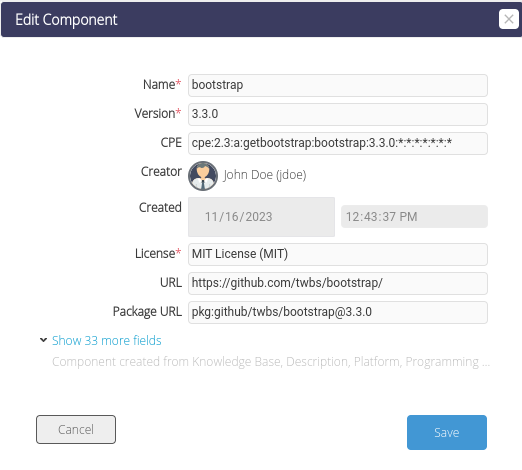Focus the Name field containing bootstrap
The image size is (522, 470).
338,85
